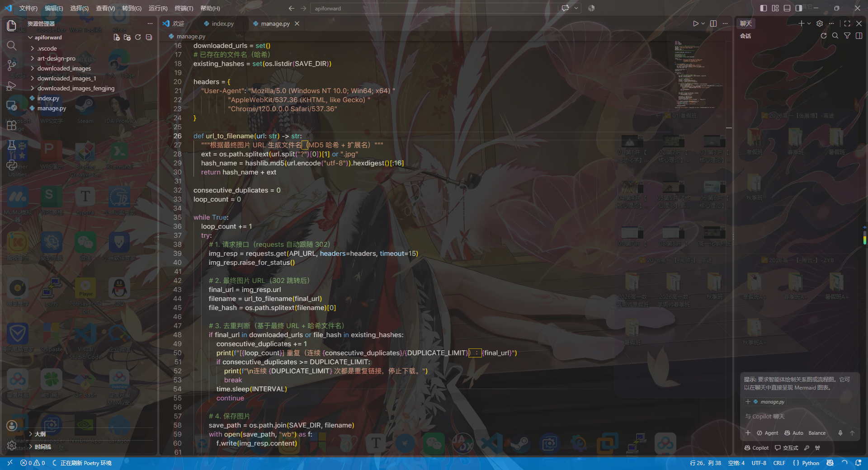Split the editor to the right
The width and height of the screenshot is (868, 470).
[x=713, y=23]
